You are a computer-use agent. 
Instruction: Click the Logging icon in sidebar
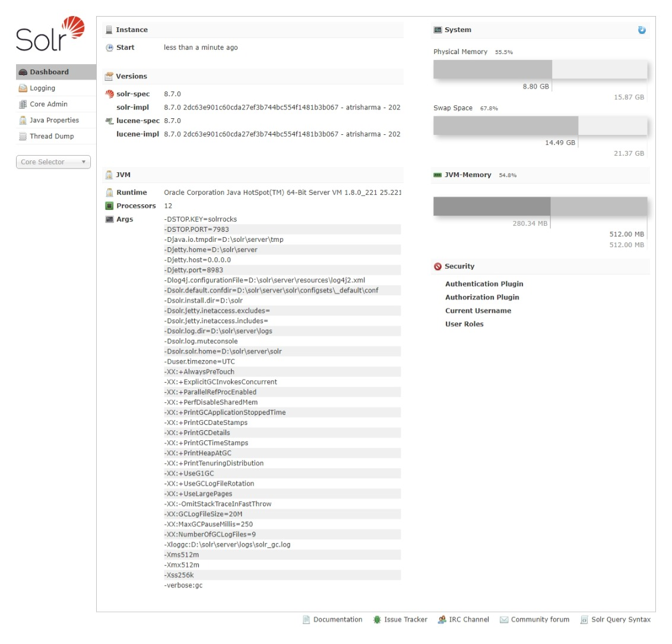23,89
